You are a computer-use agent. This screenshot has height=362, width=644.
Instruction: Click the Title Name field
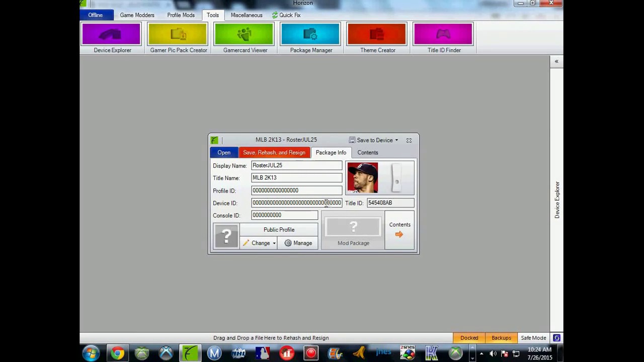click(x=297, y=177)
